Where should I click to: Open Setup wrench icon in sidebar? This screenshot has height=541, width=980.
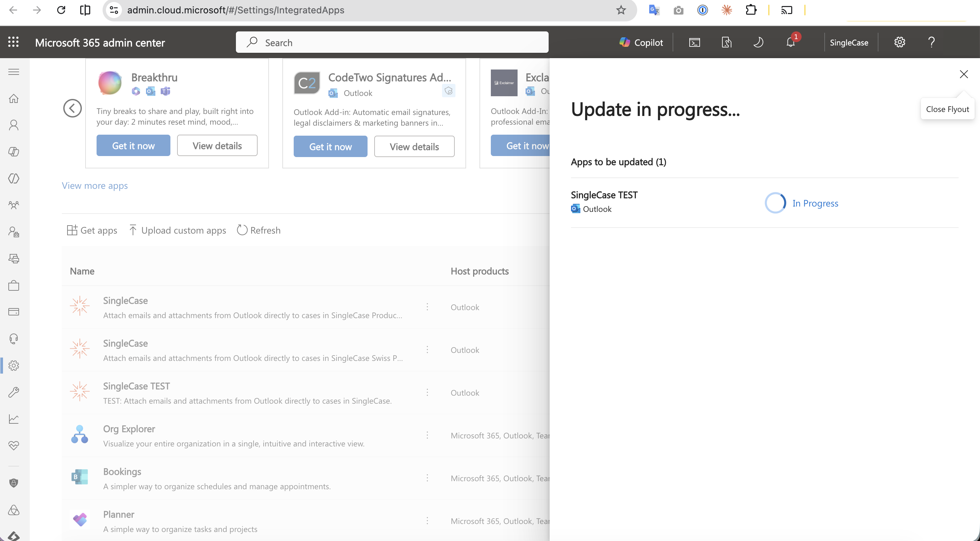(14, 392)
